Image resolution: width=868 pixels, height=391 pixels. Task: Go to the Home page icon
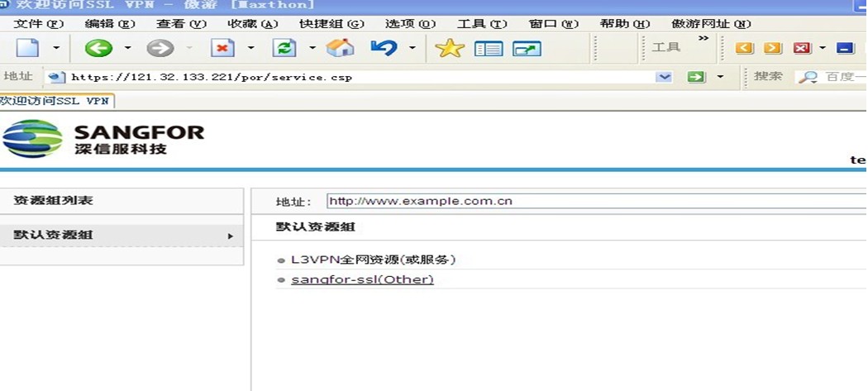340,48
